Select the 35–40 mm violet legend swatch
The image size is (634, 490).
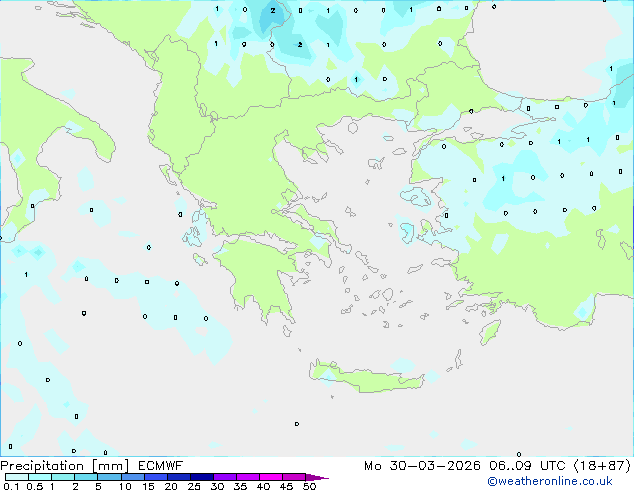248,477
